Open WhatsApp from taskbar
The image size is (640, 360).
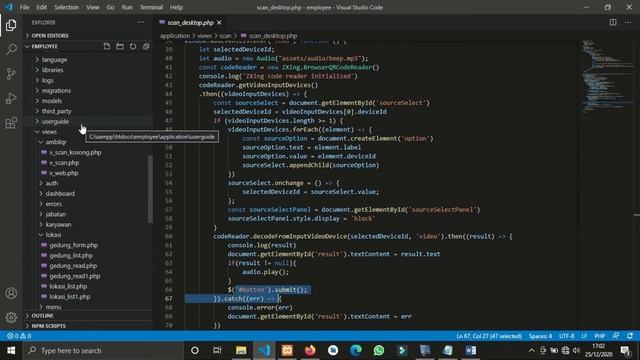379,351
